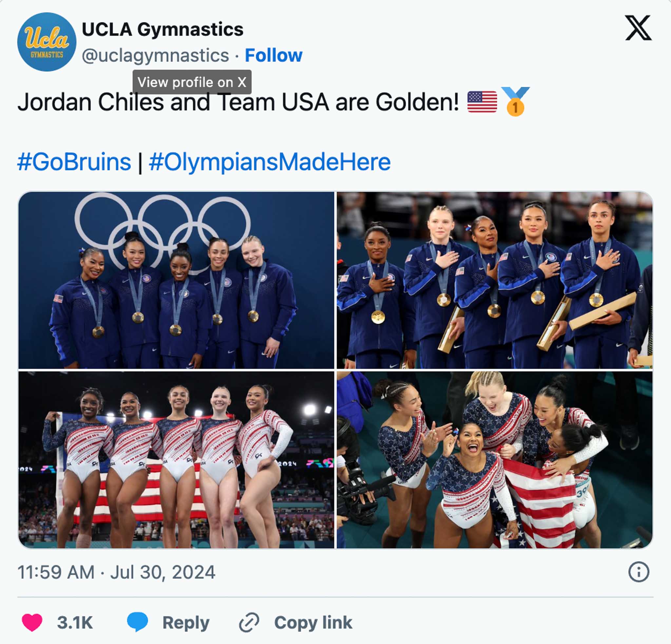Click the chain link copy icon
671x644 pixels.
point(249,622)
